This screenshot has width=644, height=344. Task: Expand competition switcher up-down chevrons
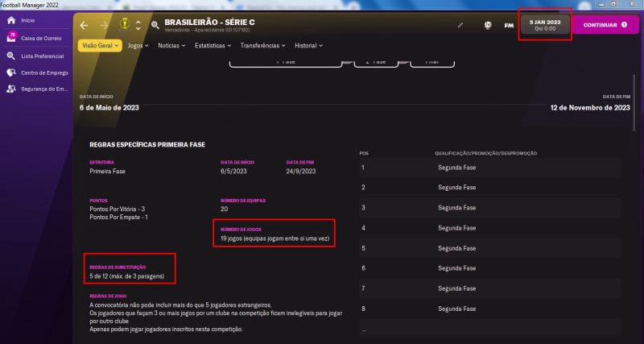coord(138,26)
